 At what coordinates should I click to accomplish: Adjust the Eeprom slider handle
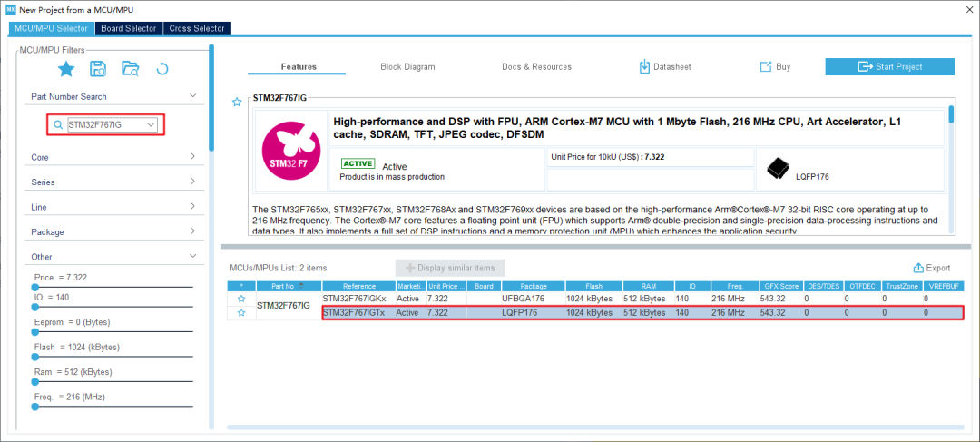pos(35,332)
